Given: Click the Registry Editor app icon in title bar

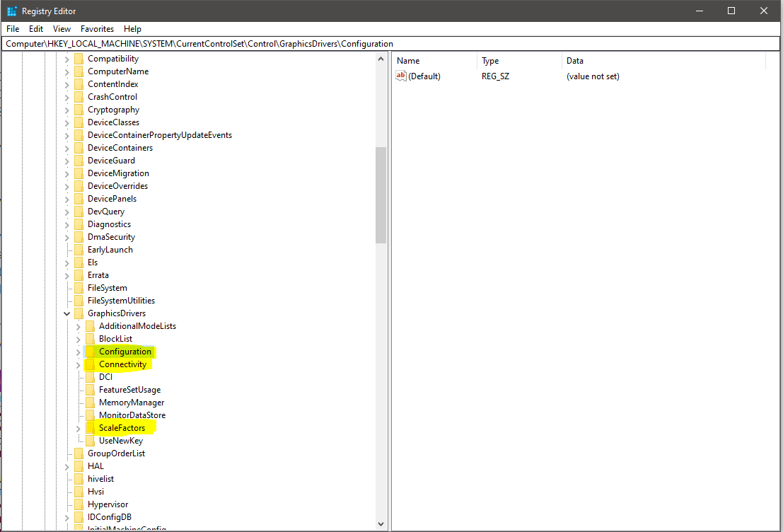Looking at the screenshot, I should (x=11, y=11).
